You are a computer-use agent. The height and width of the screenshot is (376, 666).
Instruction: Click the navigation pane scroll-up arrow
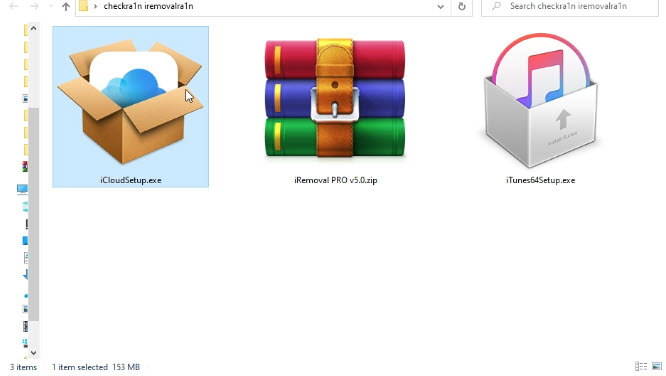[x=34, y=28]
